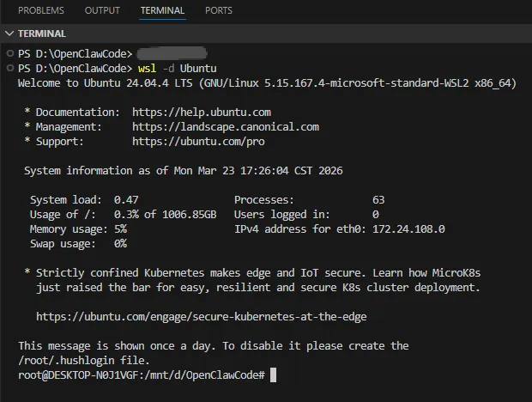Switch to the OUTPUT tab
This screenshot has width=532, height=402.
(102, 10)
